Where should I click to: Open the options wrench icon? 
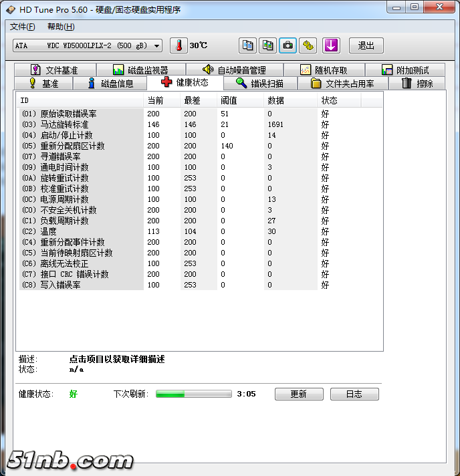[x=308, y=45]
